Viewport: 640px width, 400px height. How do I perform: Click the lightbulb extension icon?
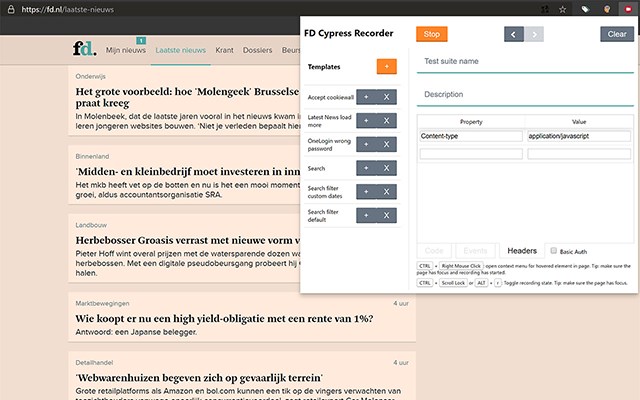tap(607, 9)
